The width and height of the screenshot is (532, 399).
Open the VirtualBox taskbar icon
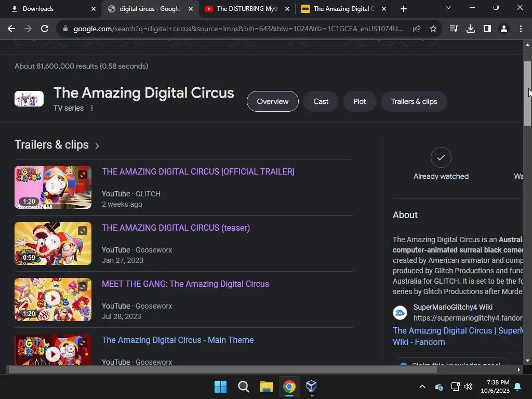(x=312, y=387)
